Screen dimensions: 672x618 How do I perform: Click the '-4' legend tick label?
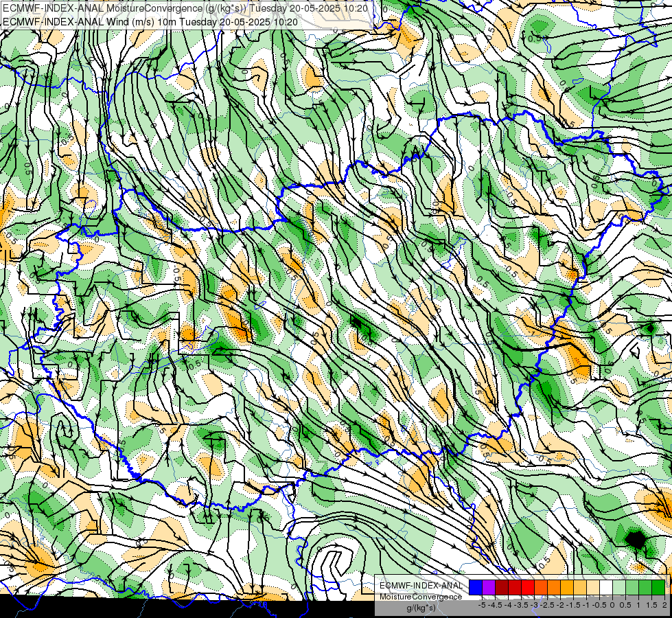[x=508, y=605]
